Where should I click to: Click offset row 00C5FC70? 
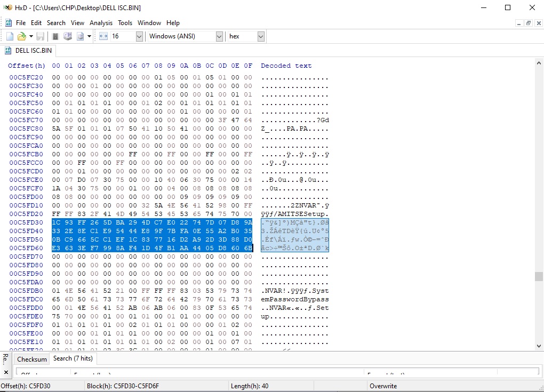point(26,120)
